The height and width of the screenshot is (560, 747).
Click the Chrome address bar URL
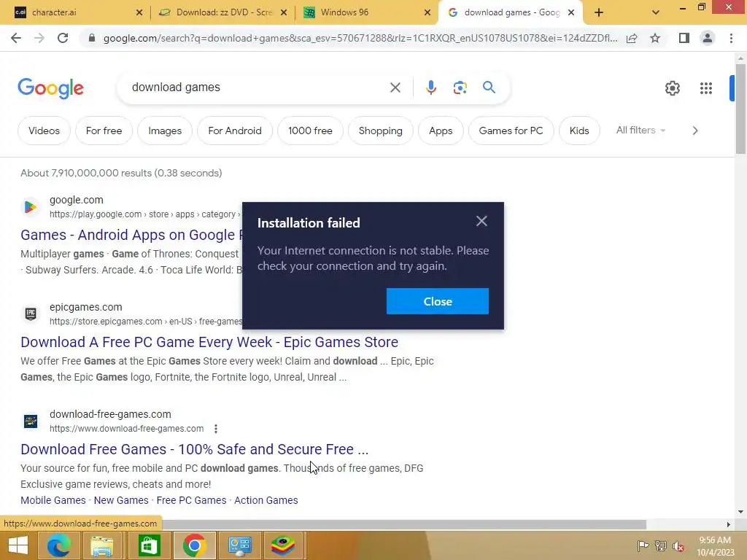click(360, 38)
